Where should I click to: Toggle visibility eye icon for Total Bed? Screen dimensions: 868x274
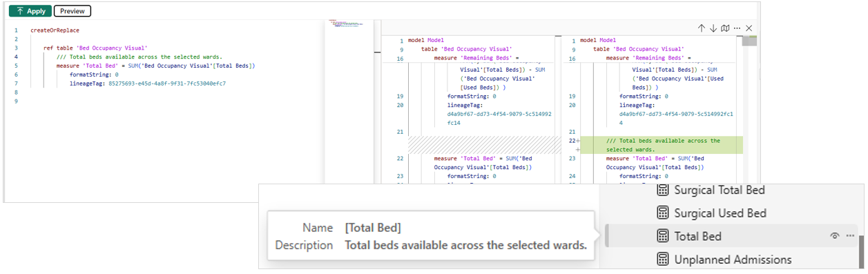coord(835,236)
